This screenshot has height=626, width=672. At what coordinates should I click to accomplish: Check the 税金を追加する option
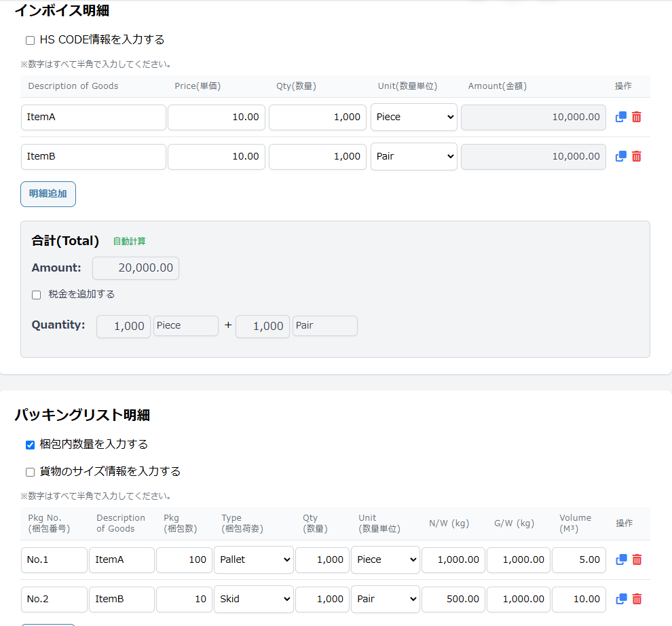click(x=37, y=295)
